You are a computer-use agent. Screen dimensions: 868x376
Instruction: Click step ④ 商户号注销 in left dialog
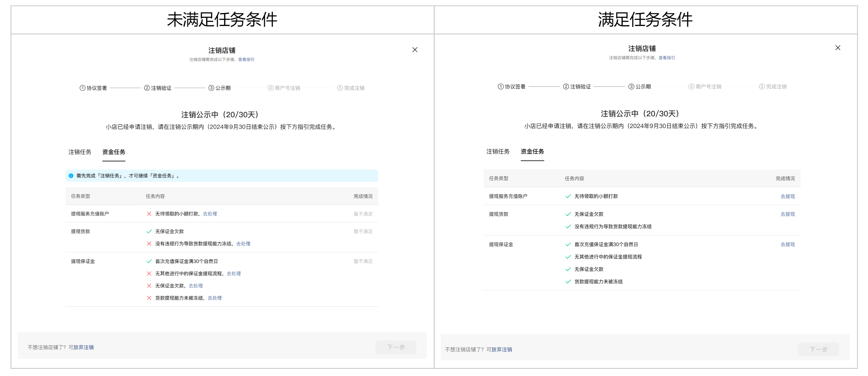tap(284, 88)
